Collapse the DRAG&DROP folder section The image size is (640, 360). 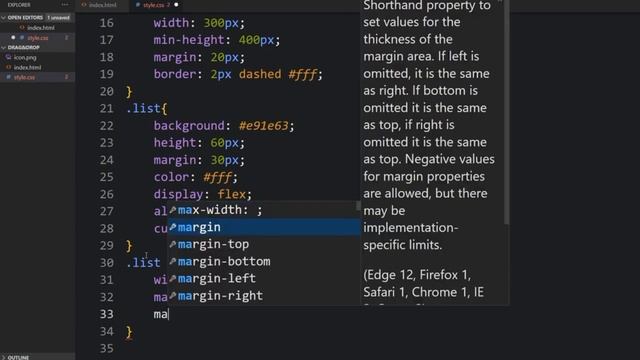4,47
